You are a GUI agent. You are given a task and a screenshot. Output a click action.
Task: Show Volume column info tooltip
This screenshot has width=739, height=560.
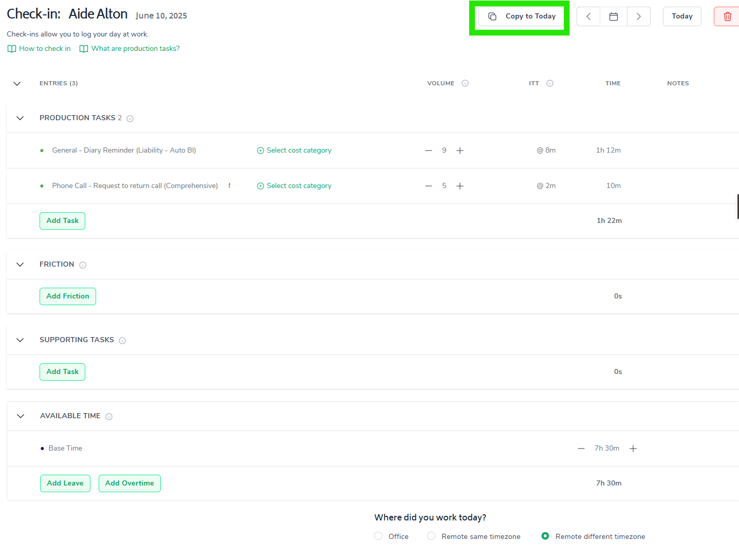pos(465,83)
